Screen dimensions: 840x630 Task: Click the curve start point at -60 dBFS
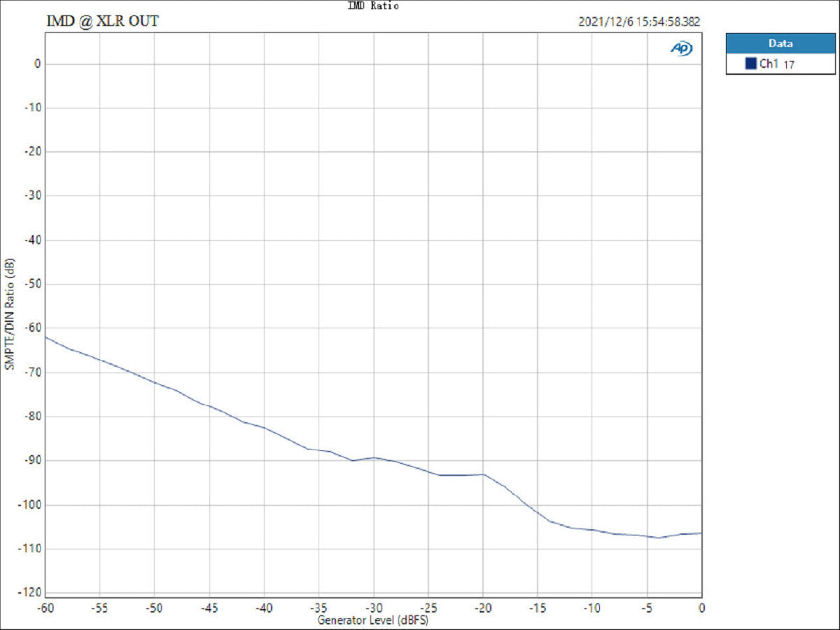(46, 337)
